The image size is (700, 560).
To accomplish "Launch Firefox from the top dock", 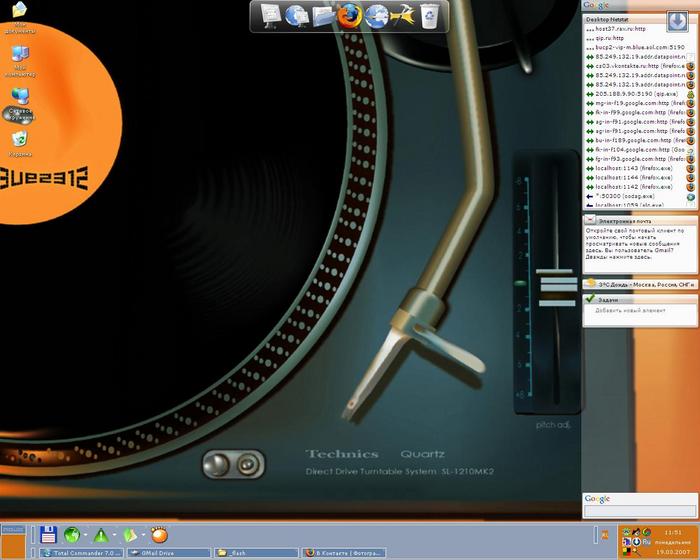I will [x=349, y=15].
